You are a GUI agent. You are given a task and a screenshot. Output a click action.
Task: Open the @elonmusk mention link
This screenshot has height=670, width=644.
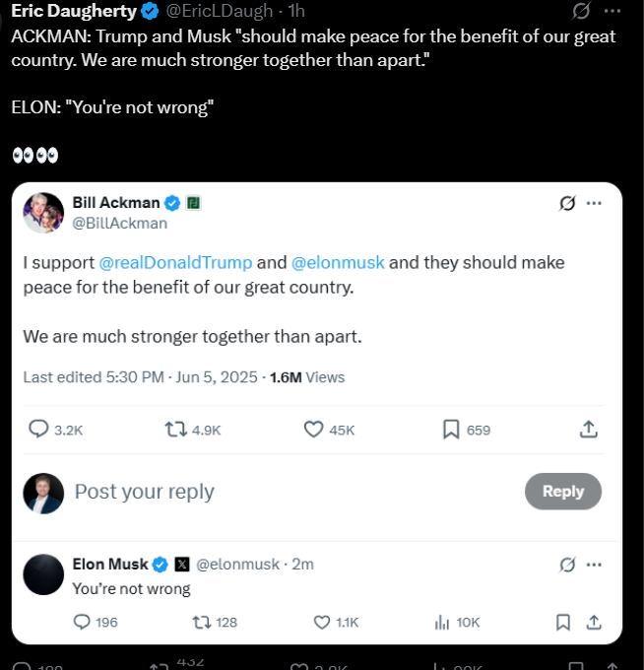(x=338, y=263)
